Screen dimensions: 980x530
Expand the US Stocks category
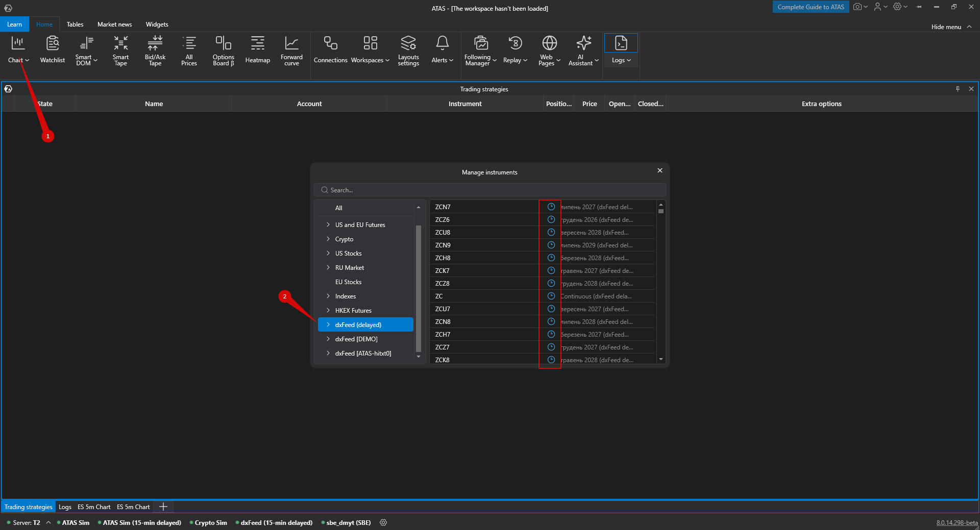pyautogui.click(x=328, y=253)
